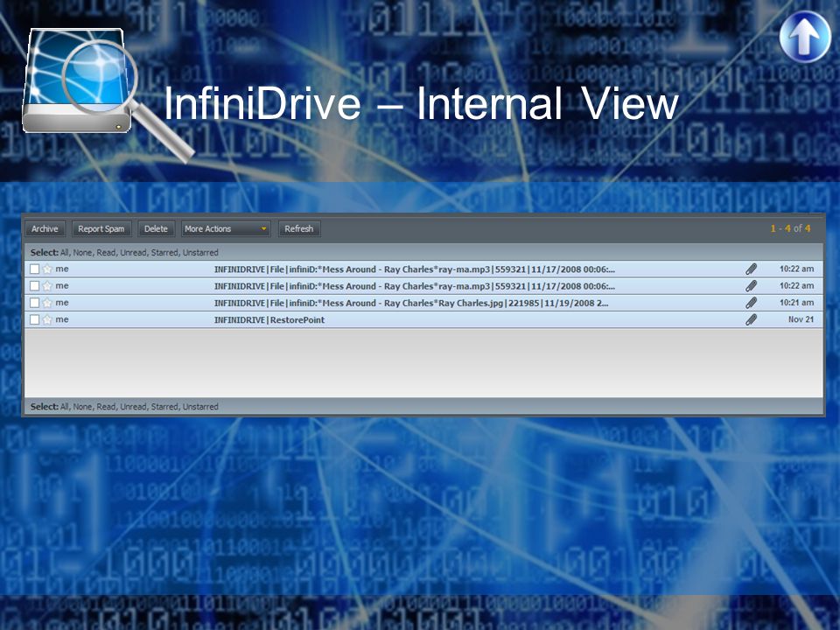Choose Read in the footer Select row
This screenshot has width=840, height=630.
pyautogui.click(x=106, y=407)
